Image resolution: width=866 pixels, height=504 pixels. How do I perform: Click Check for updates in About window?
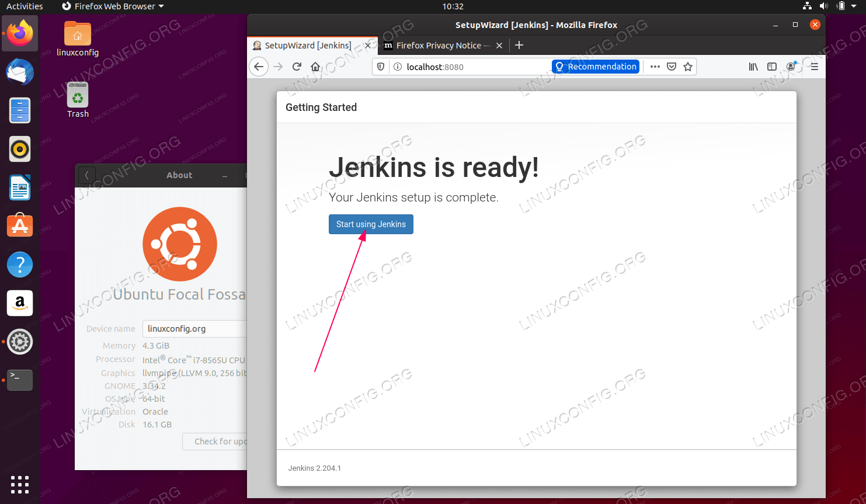coord(215,442)
